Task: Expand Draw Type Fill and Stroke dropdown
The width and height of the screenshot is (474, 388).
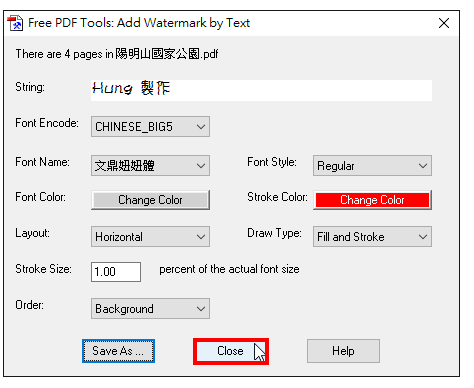Action: 372,237
